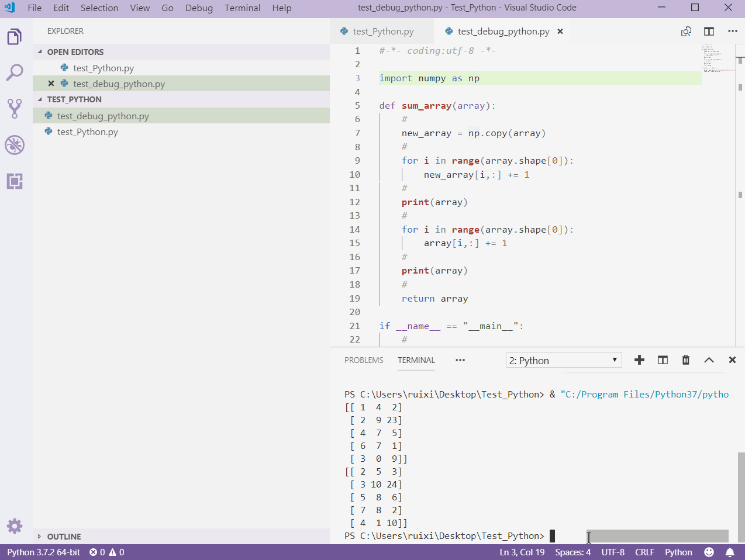Change encoding via UTF-8 in status bar

coord(613,552)
